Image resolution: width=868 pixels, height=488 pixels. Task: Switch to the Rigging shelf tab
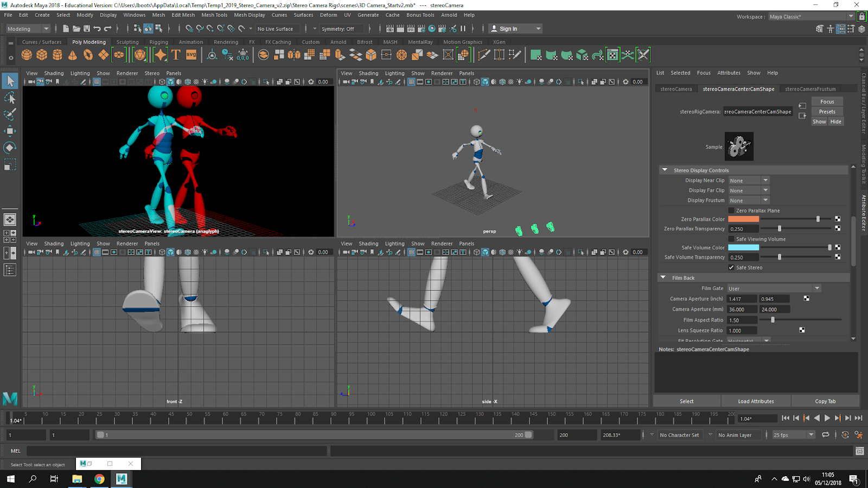coord(158,42)
